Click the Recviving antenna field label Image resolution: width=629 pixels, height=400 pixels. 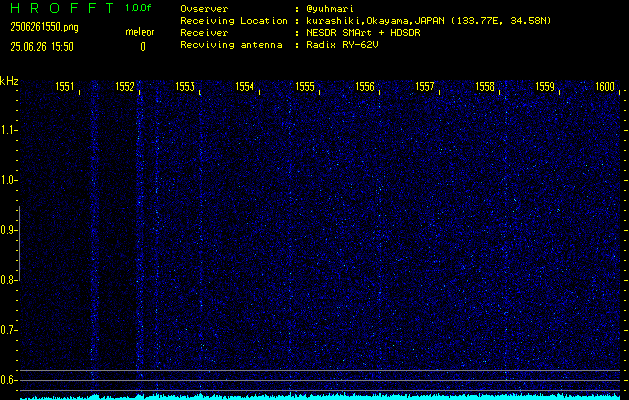coord(231,45)
